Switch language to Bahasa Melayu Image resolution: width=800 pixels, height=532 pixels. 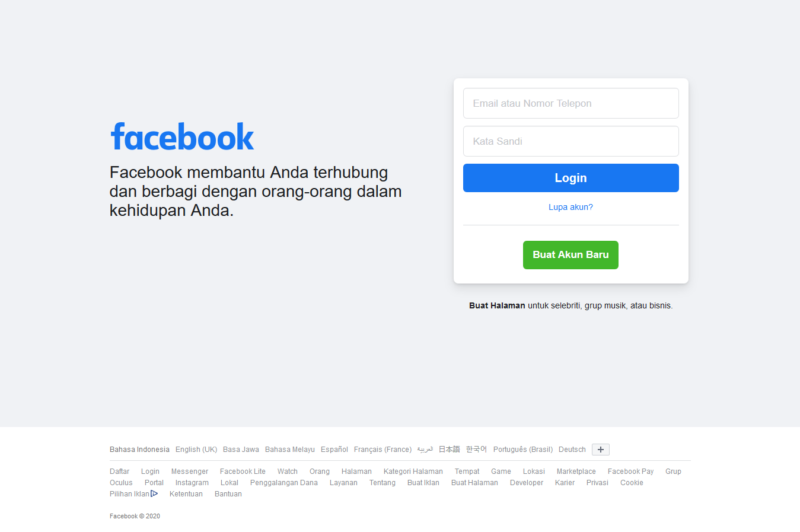[290, 450]
